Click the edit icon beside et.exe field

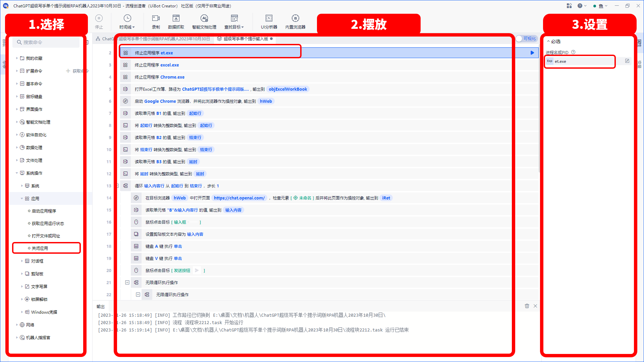tap(627, 61)
